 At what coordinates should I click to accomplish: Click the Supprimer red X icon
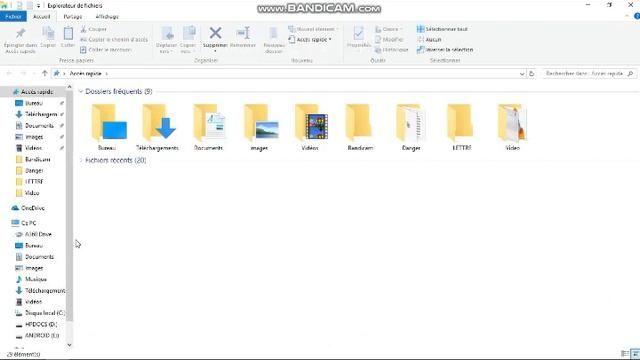coord(216,33)
